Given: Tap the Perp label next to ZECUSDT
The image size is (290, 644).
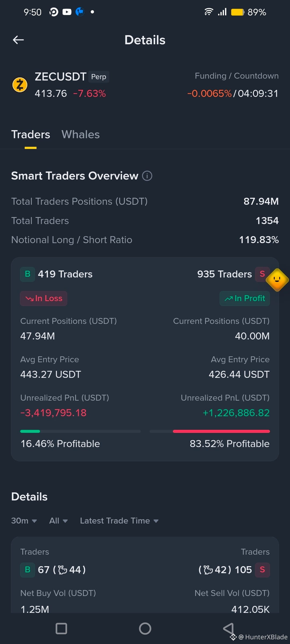Looking at the screenshot, I should (99, 77).
